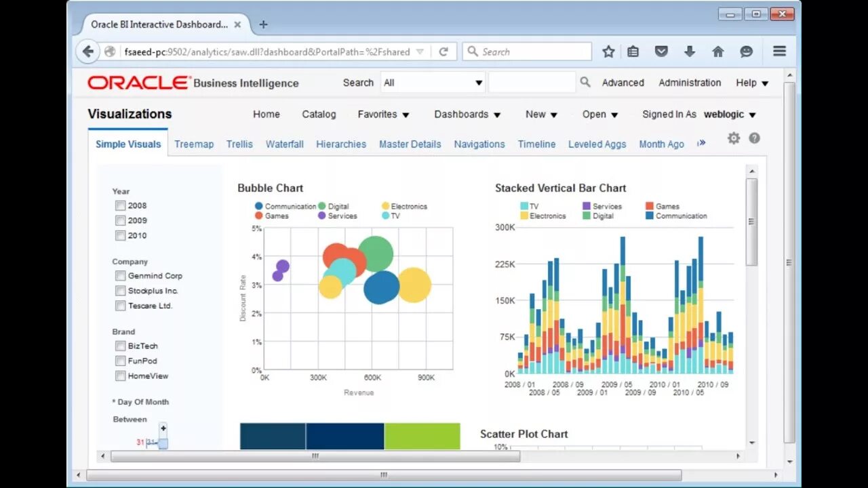Switch to the Waterfall tab

click(284, 144)
